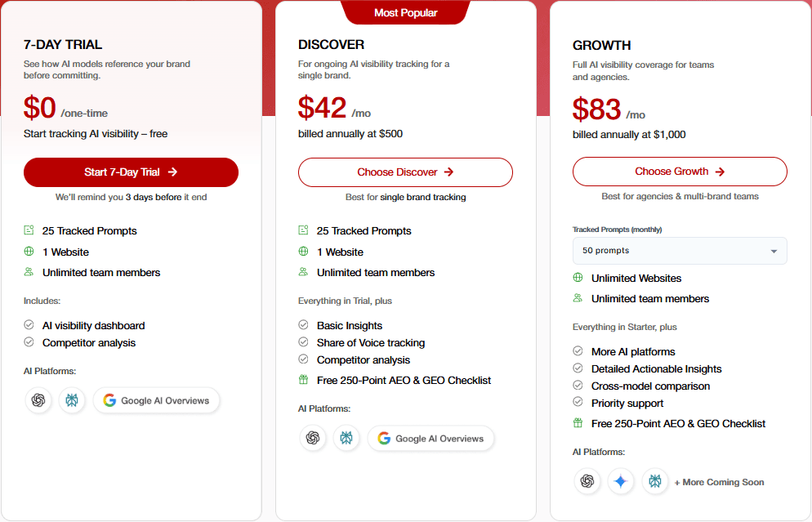This screenshot has width=812, height=522.
Task: Click the Google AI Overviews pill in Discover
Action: [431, 438]
